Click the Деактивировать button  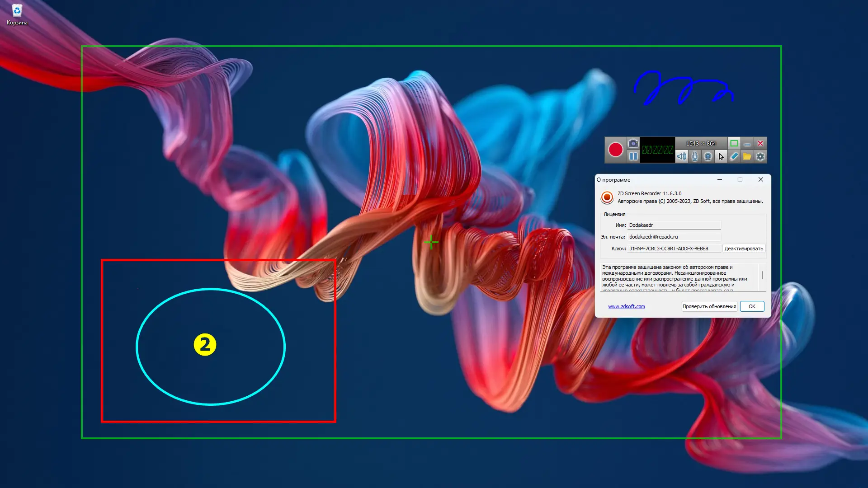743,249
